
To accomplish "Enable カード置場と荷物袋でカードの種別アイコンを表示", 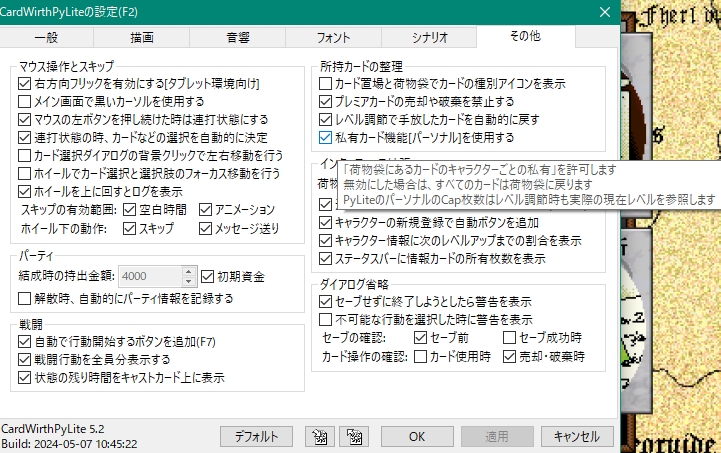I will coord(325,83).
